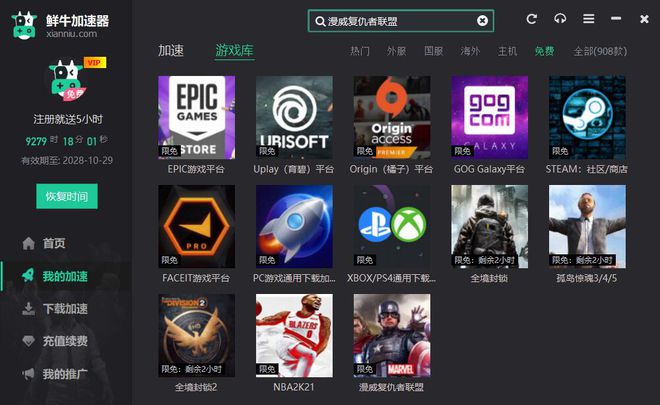Click the remaining time 9279时 counter
The width and height of the screenshot is (660, 405).
pyautogui.click(x=41, y=141)
